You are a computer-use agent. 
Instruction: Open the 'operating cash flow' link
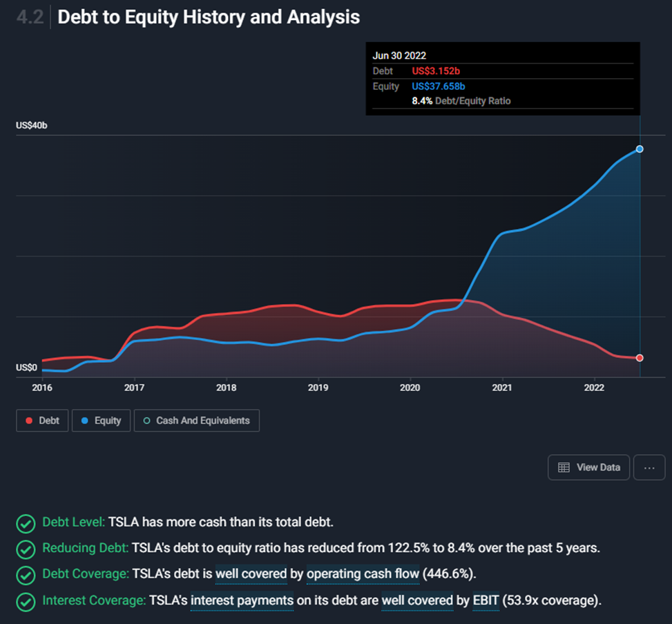[363, 574]
